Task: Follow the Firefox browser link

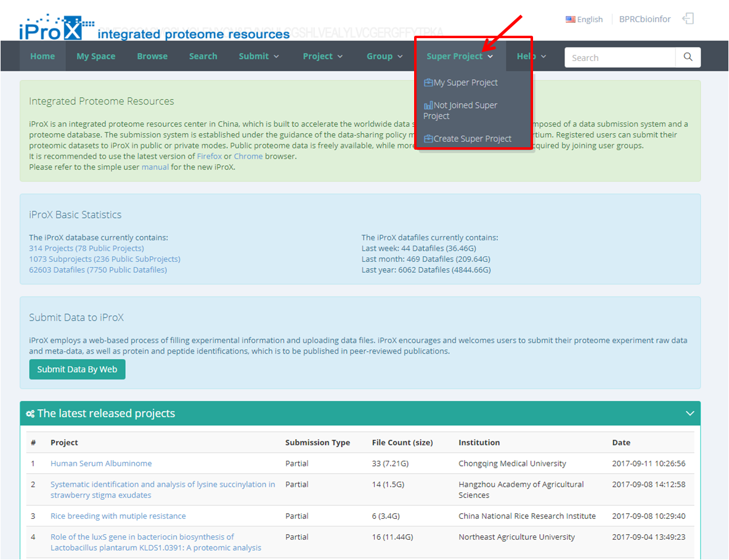Action: click(x=210, y=156)
